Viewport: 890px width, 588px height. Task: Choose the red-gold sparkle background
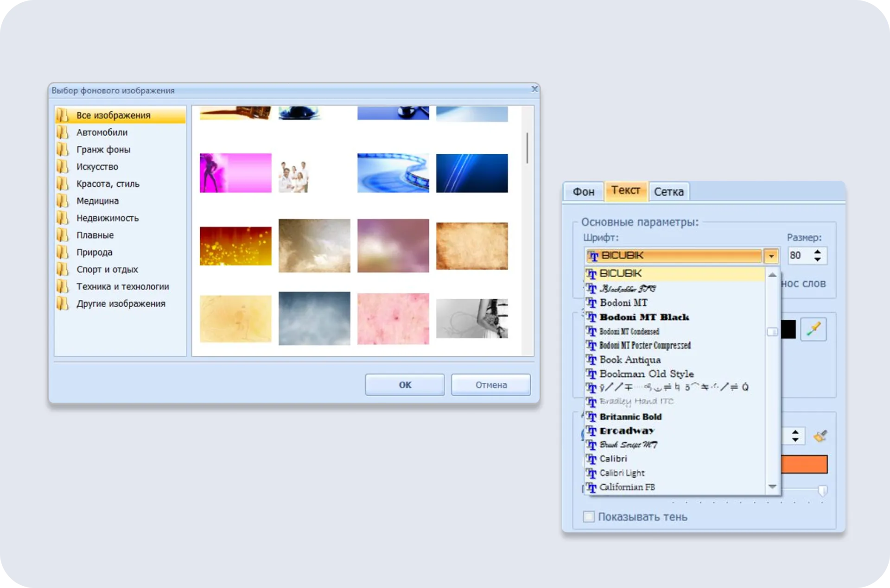(x=235, y=246)
